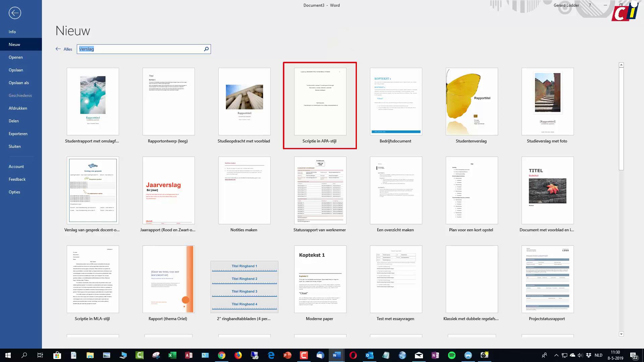This screenshot has height=362, width=644.
Task: Choose the Studentenverslag butterfly template
Action: click(x=471, y=102)
